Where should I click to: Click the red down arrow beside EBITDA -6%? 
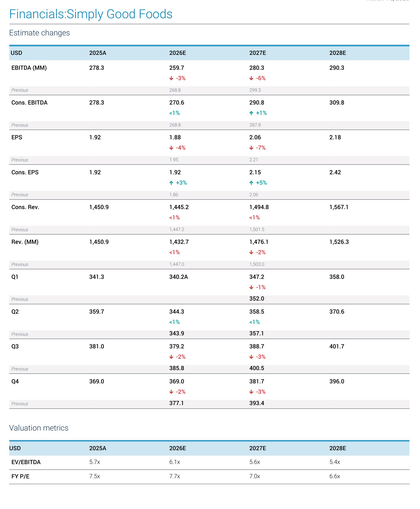pos(251,78)
